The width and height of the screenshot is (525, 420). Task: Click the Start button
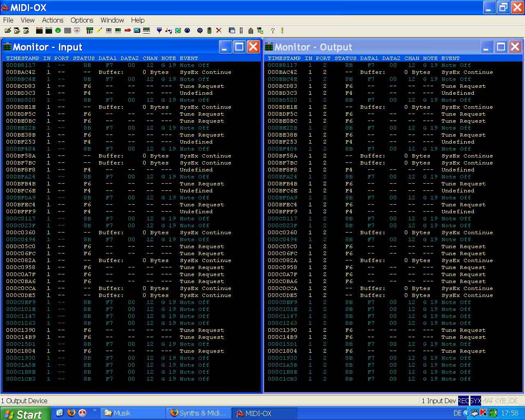[x=25, y=414]
